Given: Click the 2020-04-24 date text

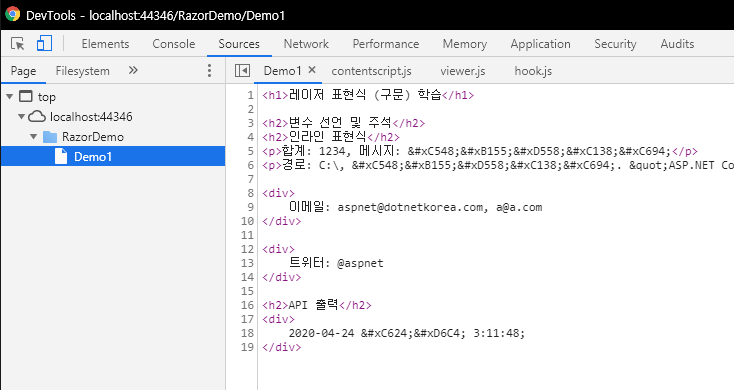Looking at the screenshot, I should click(321, 333).
